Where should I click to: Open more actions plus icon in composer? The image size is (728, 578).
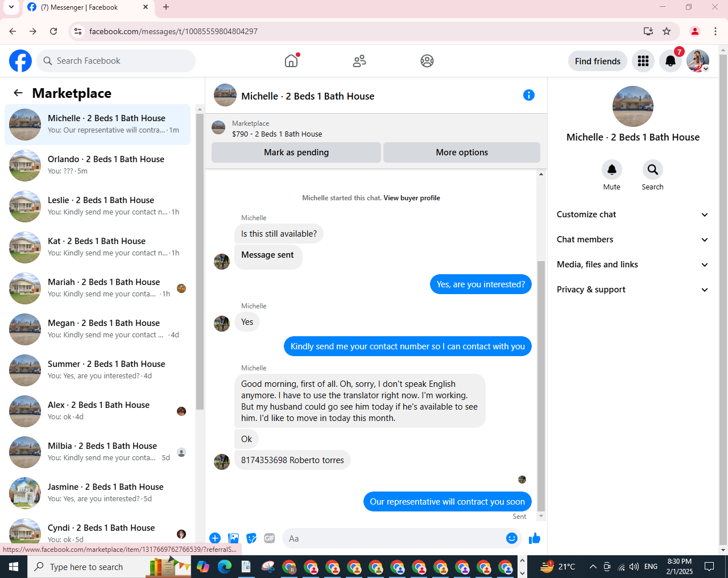215,538
